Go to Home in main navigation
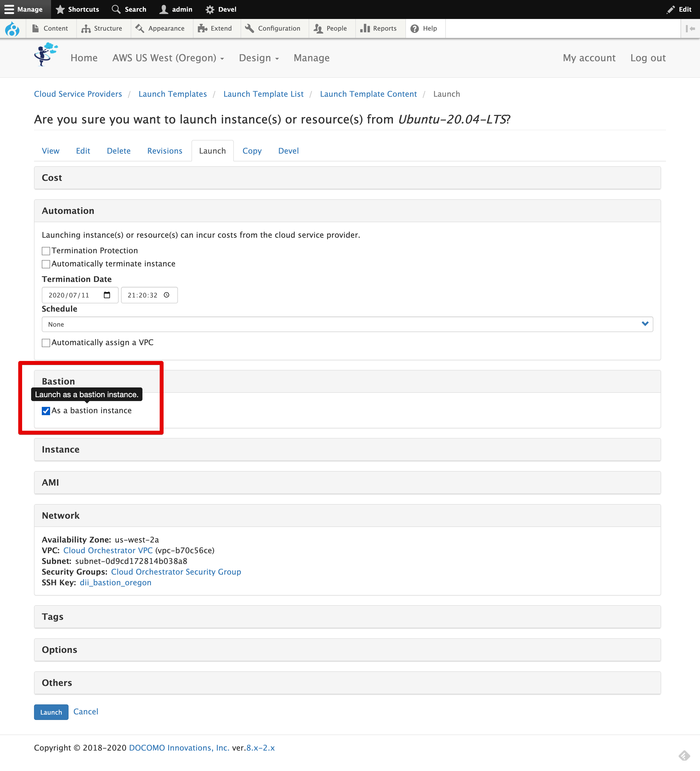The width and height of the screenshot is (700, 771). coord(84,58)
